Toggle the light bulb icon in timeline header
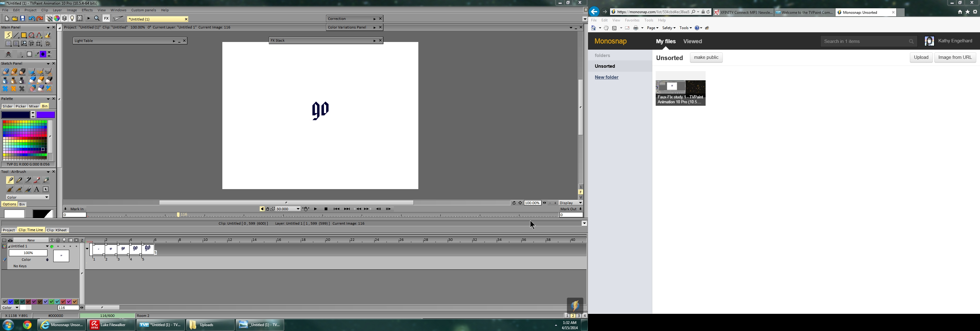 click(64, 240)
